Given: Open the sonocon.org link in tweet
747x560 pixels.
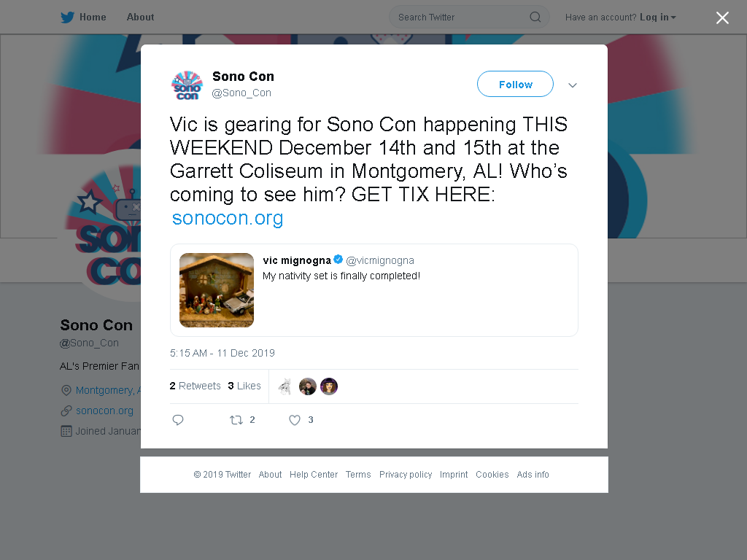Looking at the screenshot, I should point(228,217).
